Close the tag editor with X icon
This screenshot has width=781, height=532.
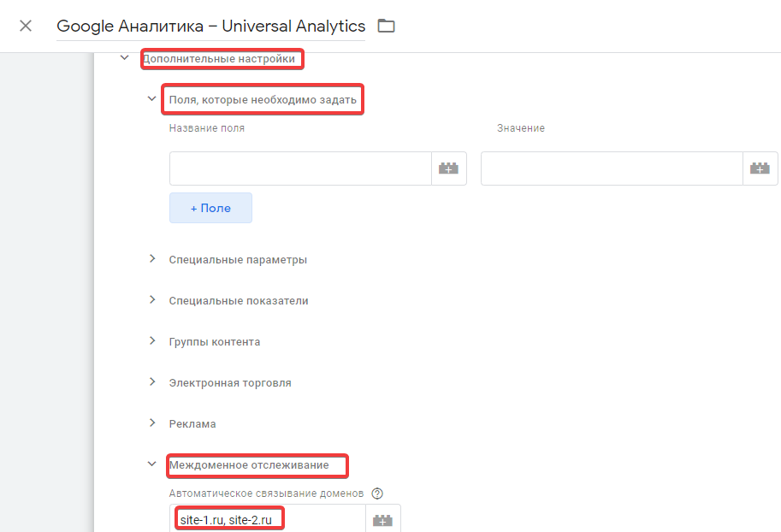(x=26, y=26)
